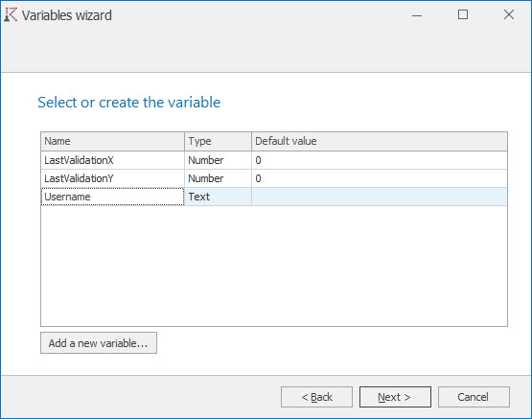
Task: Click the Default value column header
Action: tap(380, 141)
